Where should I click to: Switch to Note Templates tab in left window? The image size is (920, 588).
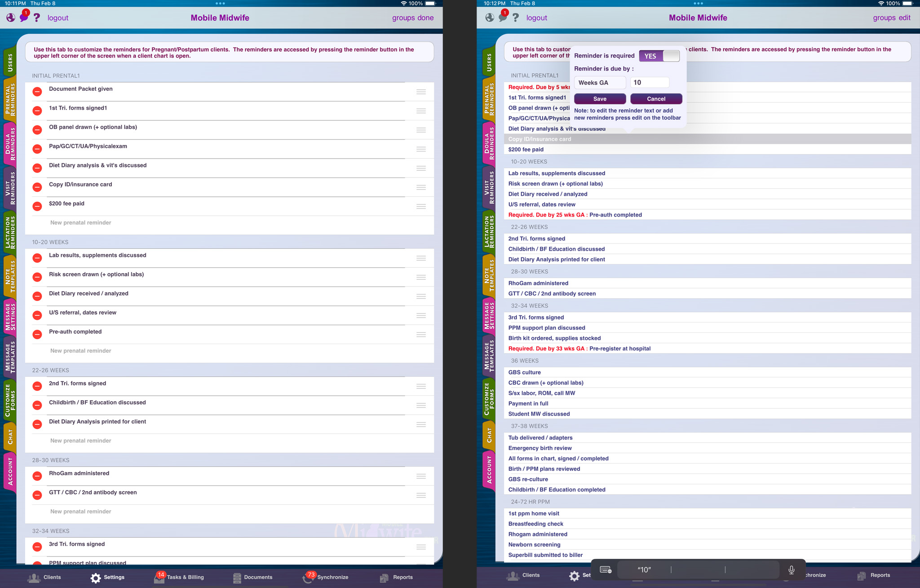9,275
